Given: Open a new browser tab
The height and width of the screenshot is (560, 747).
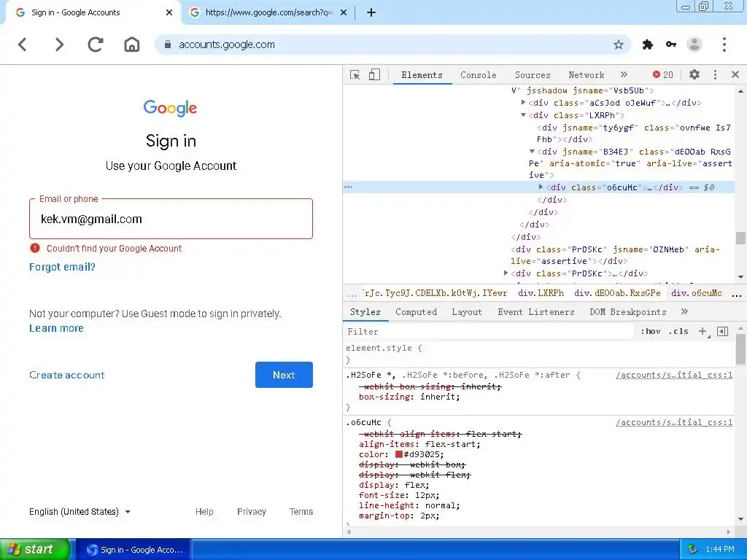Looking at the screenshot, I should click(x=371, y=13).
